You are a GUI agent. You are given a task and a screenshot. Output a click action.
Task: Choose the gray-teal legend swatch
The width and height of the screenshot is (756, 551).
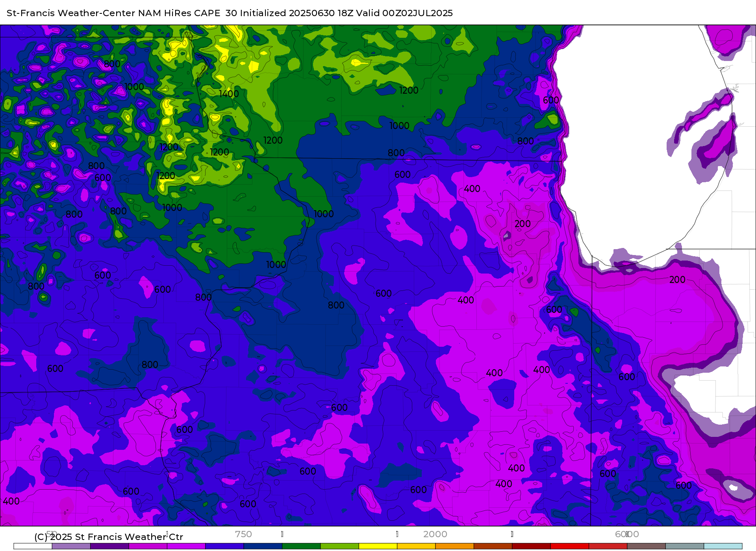[x=685, y=546]
